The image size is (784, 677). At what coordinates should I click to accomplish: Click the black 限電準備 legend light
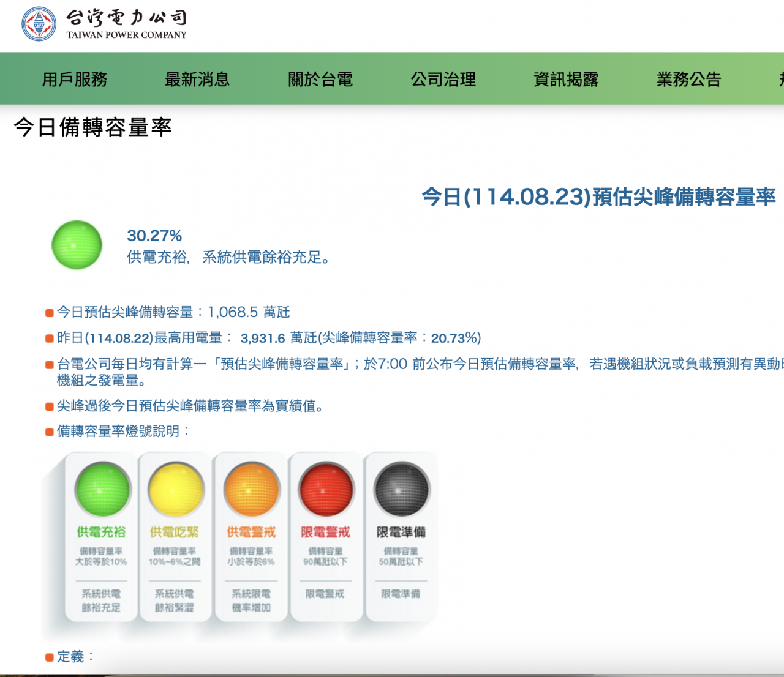[x=401, y=490]
